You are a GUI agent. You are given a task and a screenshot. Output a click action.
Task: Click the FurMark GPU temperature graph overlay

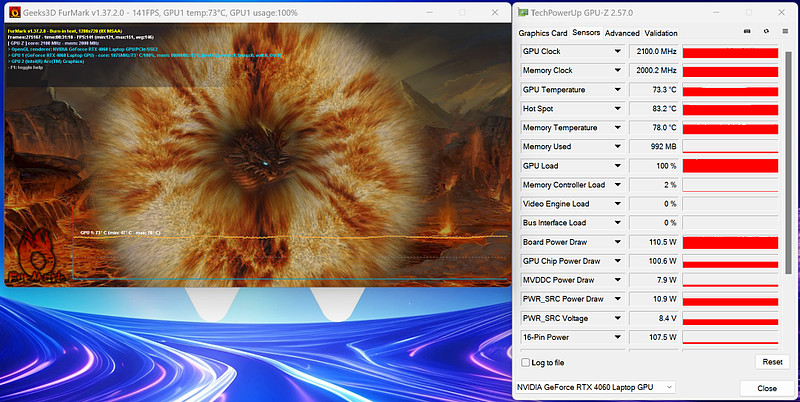[x=291, y=242]
